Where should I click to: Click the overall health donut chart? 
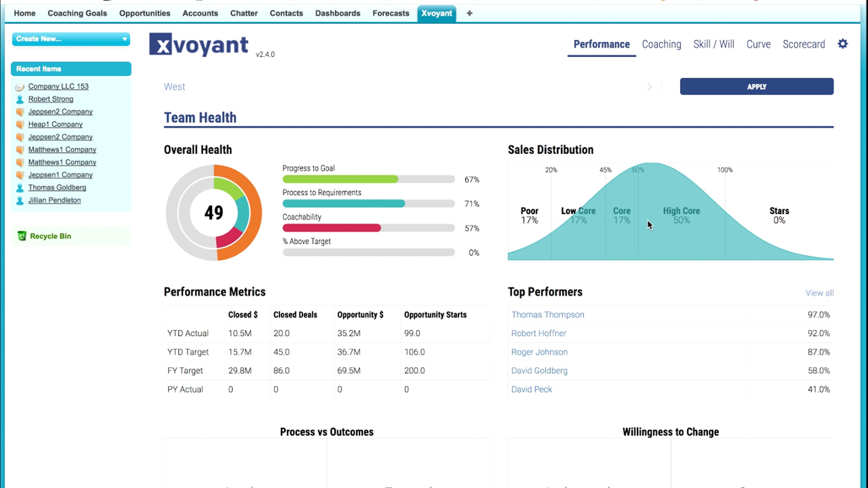[x=214, y=213]
